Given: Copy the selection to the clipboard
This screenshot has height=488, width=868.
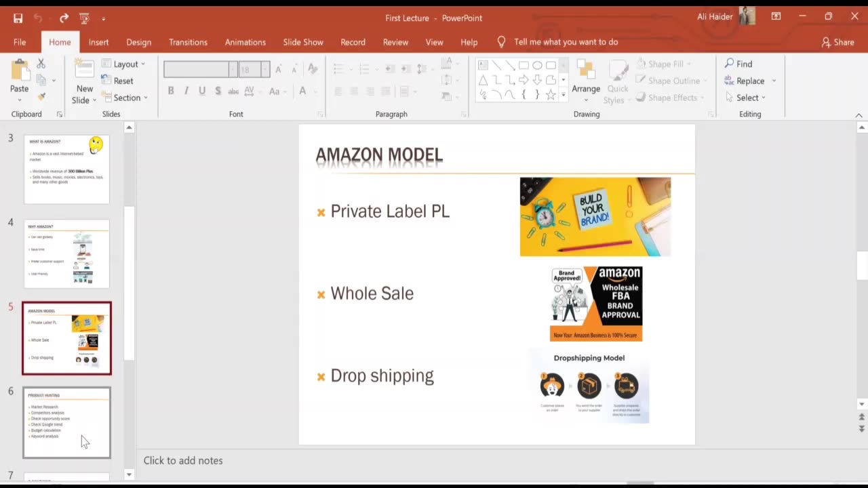Looking at the screenshot, I should (x=41, y=80).
